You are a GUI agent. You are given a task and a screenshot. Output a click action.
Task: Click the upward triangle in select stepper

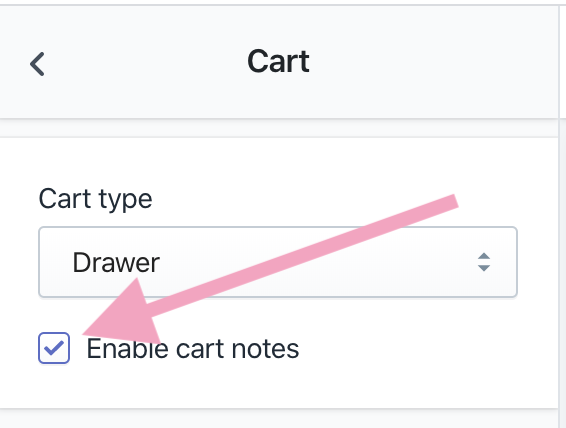point(484,256)
